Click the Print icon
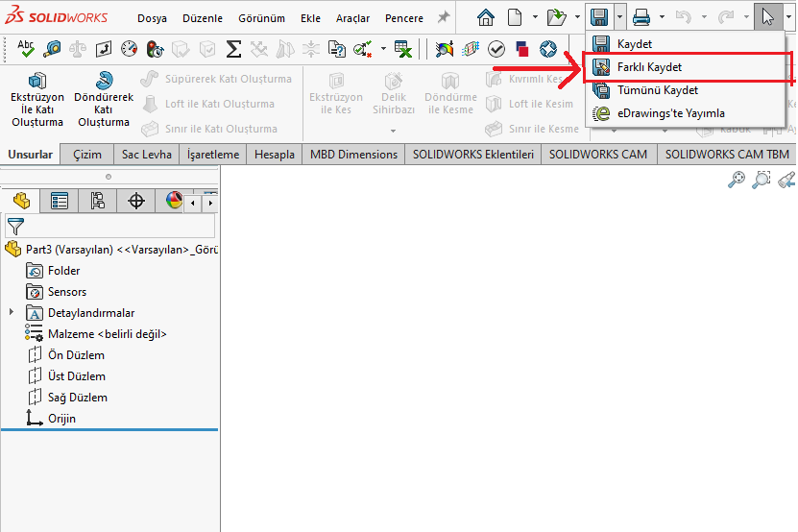 click(x=641, y=17)
